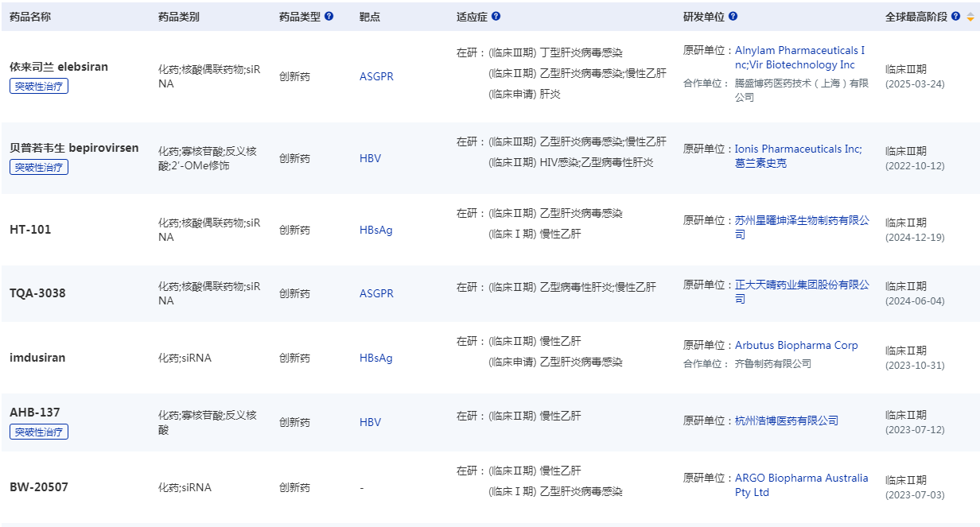Click the 药品类别 column header

tap(179, 17)
